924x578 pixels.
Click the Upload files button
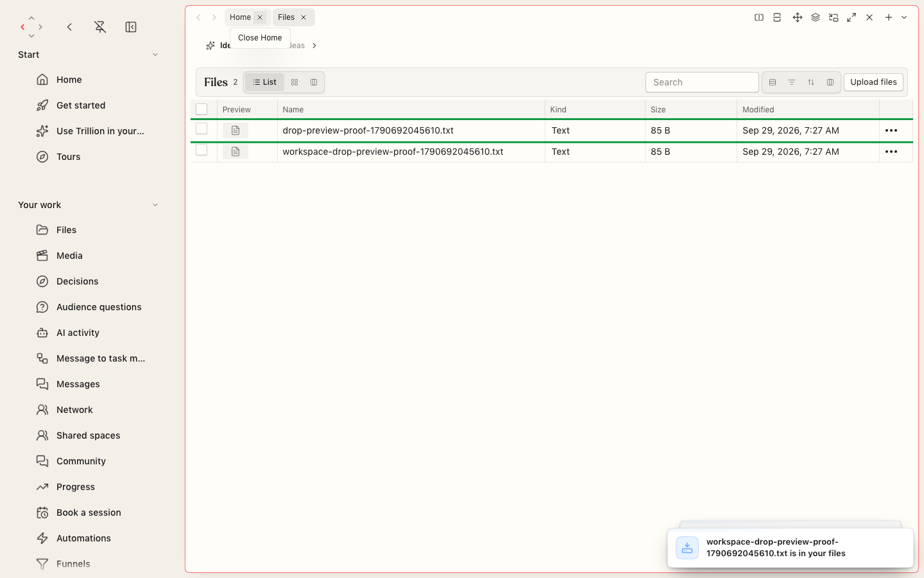(x=873, y=82)
